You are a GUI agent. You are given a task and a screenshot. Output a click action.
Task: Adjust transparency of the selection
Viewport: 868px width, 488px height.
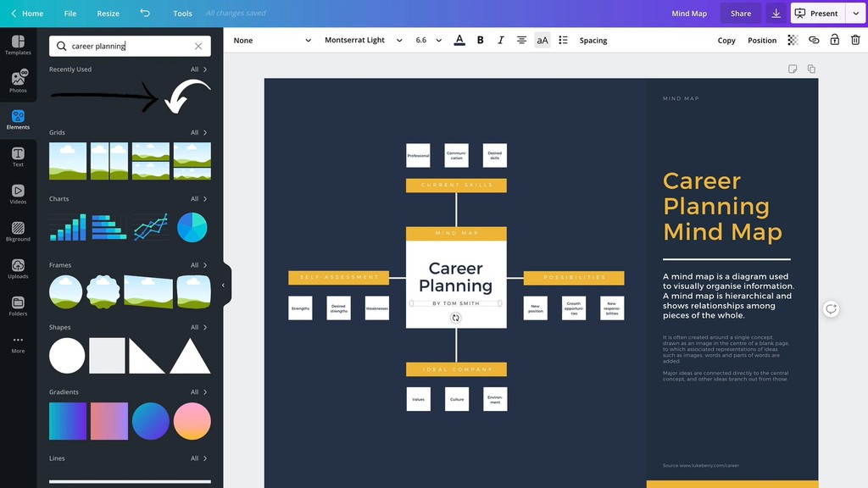click(x=793, y=40)
